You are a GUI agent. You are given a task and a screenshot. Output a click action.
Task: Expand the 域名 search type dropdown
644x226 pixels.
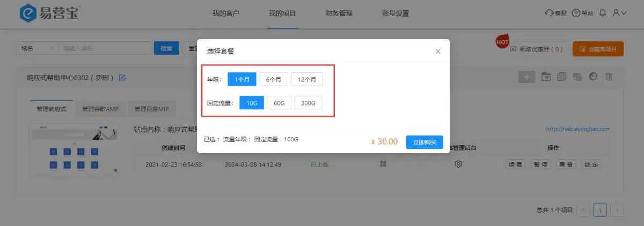(x=37, y=48)
